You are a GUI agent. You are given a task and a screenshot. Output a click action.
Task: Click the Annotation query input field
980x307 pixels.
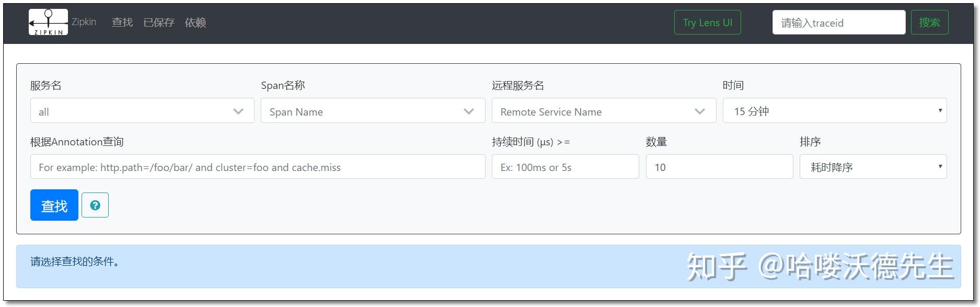[x=258, y=167]
